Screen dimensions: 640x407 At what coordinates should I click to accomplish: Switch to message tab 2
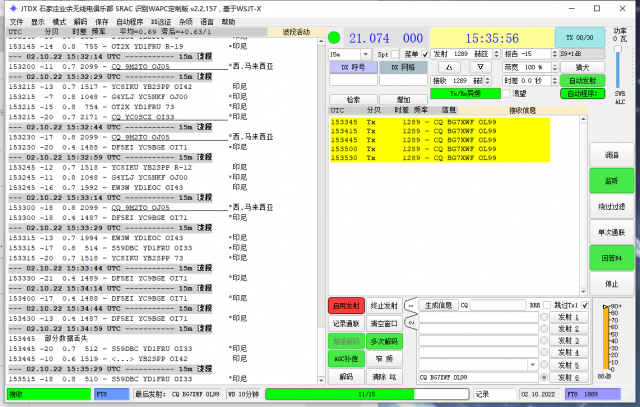[411, 322]
